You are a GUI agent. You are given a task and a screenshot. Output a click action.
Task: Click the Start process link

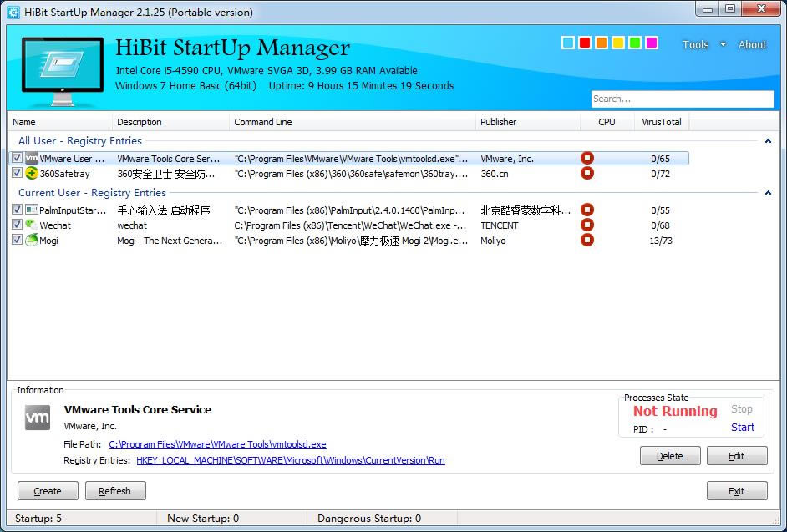click(743, 427)
